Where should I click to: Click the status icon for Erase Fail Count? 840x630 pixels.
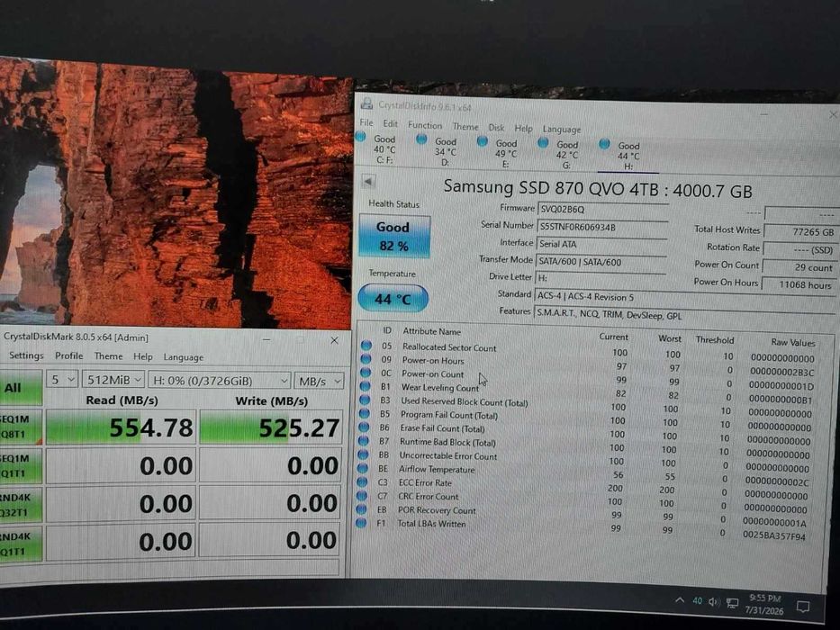[x=364, y=427]
